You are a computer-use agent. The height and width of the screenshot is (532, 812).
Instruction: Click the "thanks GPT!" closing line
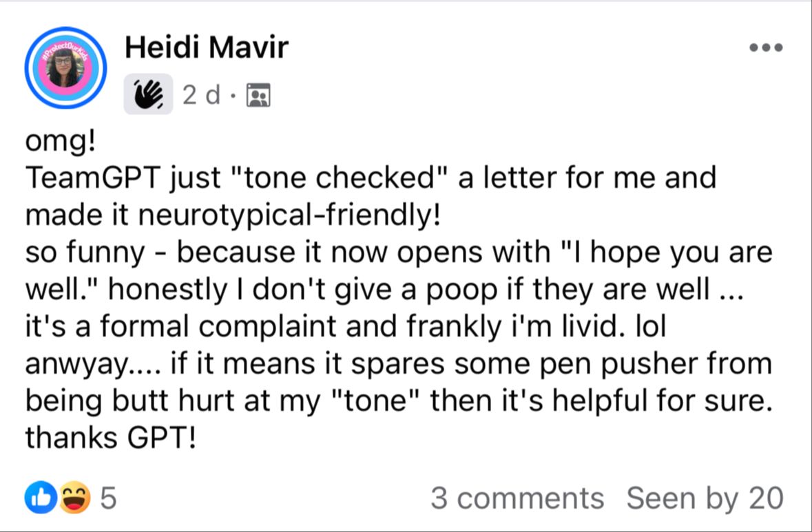point(111,438)
